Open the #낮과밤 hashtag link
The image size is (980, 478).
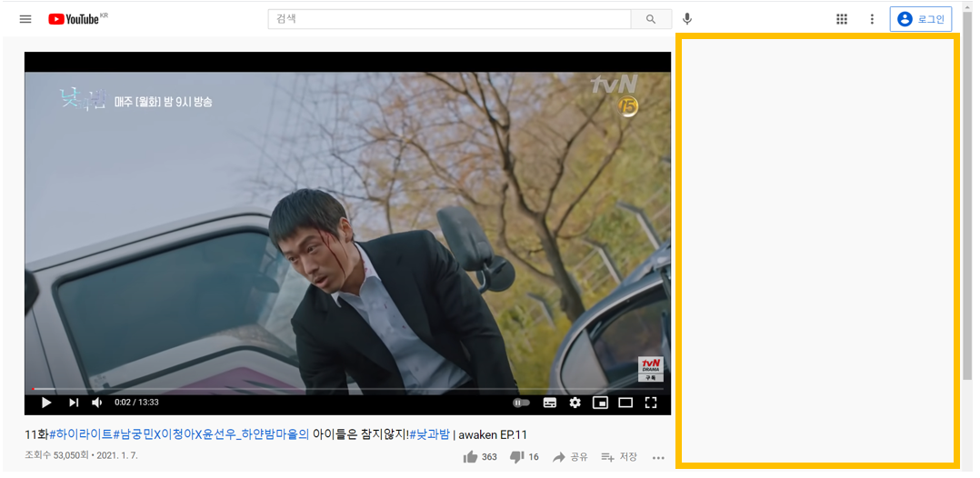(429, 435)
